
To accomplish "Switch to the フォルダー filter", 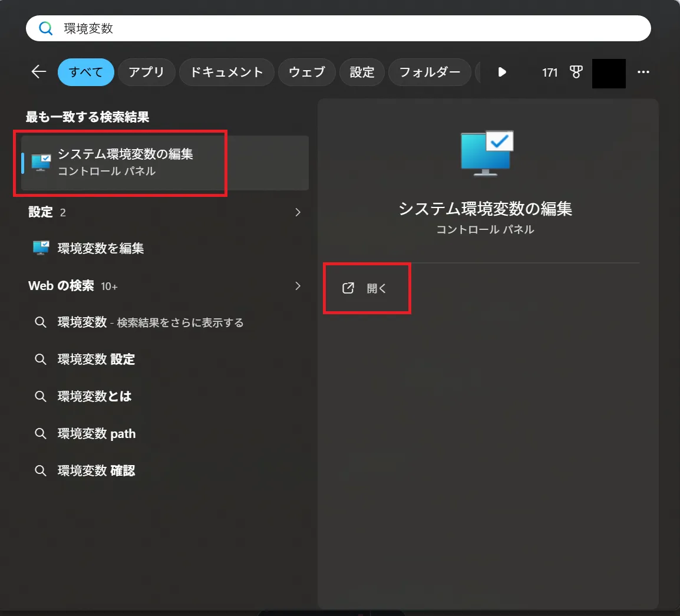I will coord(430,72).
